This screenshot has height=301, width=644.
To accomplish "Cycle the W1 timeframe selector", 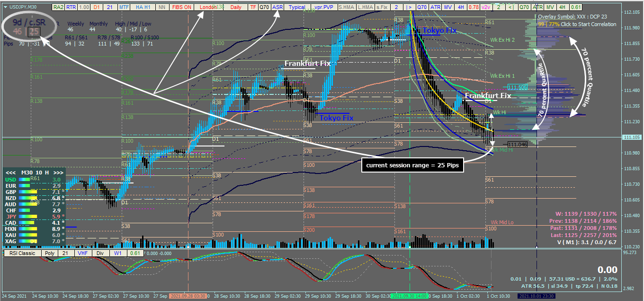I will (x=117, y=253).
